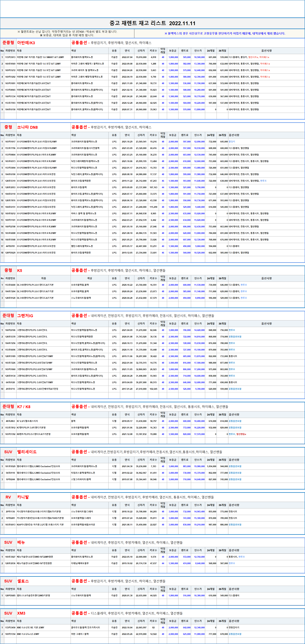The width and height of the screenshot is (305, 644).
Task: Select plate number cell '172하3013'
Action: pyautogui.click(x=10, y=57)
